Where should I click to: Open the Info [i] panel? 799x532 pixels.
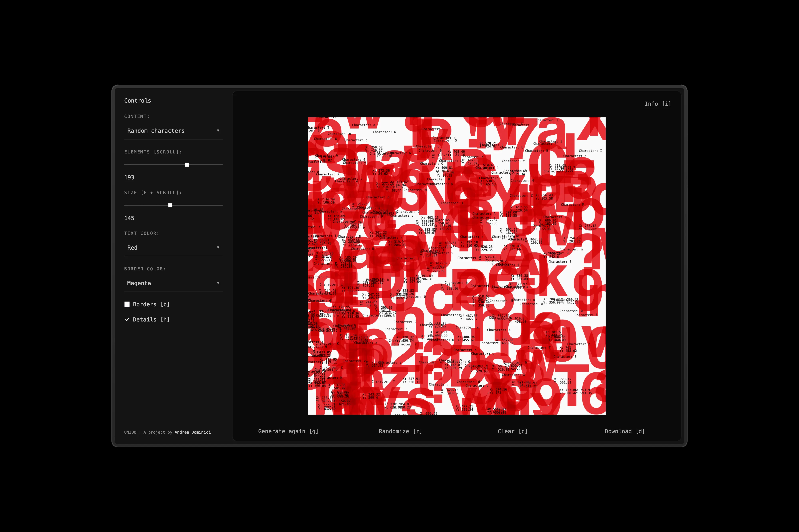[x=657, y=104]
